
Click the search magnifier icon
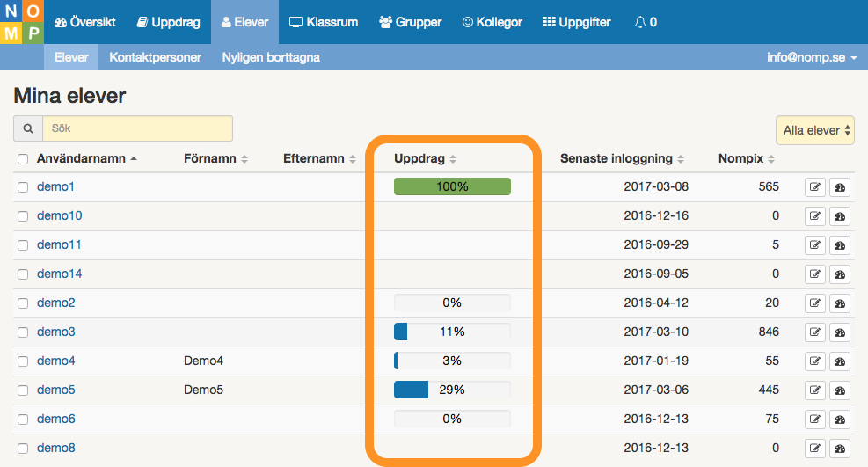[x=27, y=128]
